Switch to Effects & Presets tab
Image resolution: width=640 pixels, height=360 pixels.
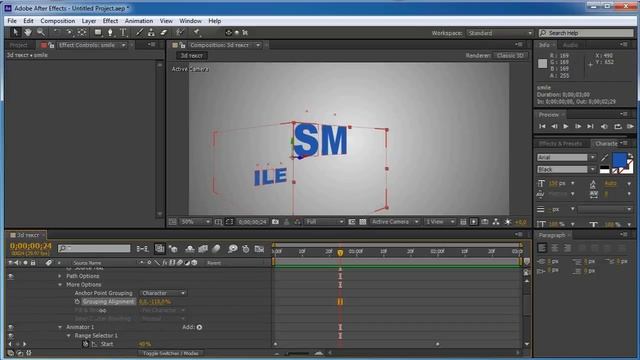pos(560,144)
